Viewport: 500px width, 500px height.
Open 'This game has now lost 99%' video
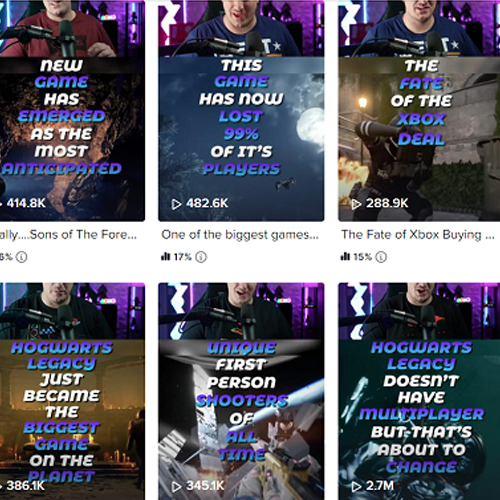241,110
